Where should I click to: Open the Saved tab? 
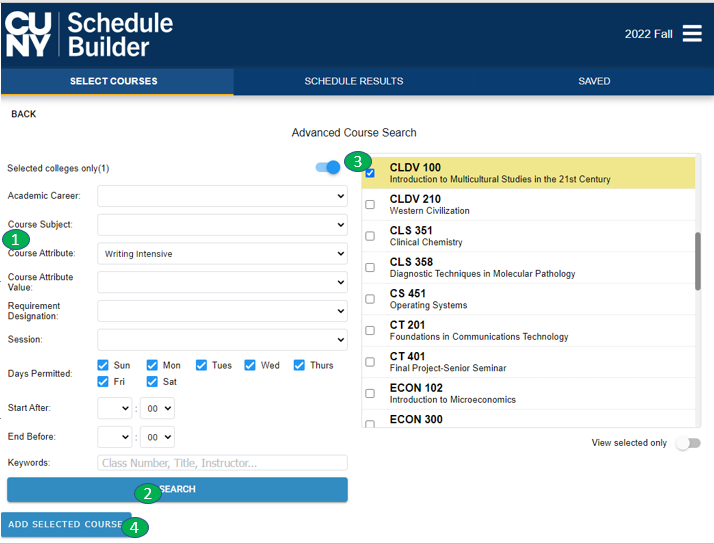tap(594, 81)
